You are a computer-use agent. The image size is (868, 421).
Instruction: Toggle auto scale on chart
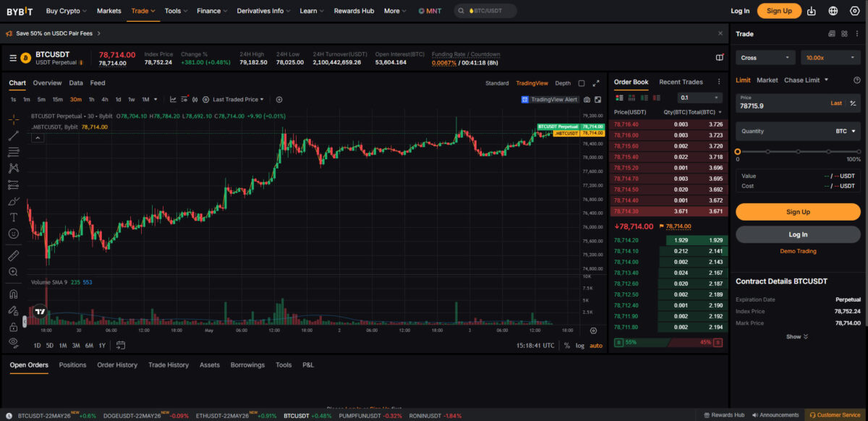595,346
